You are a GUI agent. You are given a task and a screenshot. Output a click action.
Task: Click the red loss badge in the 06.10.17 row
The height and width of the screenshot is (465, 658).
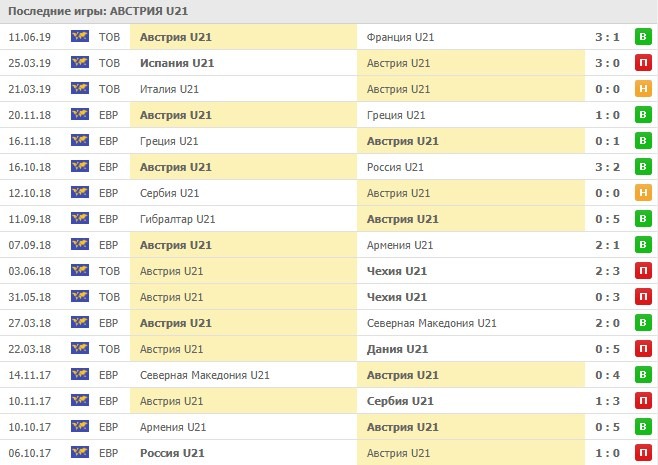(x=643, y=453)
